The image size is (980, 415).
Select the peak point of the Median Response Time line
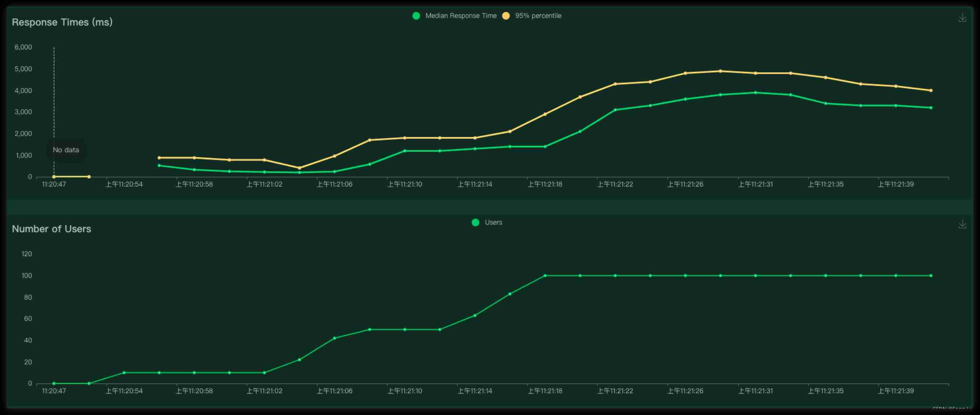(755, 92)
